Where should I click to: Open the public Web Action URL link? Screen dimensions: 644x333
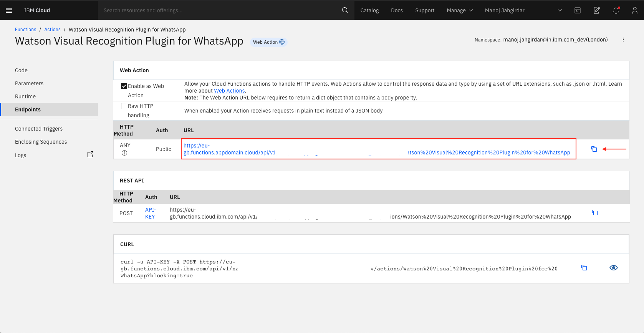pos(377,149)
